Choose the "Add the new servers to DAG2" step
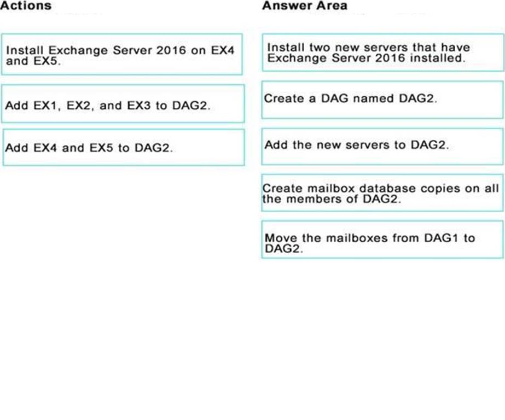 coord(382,145)
